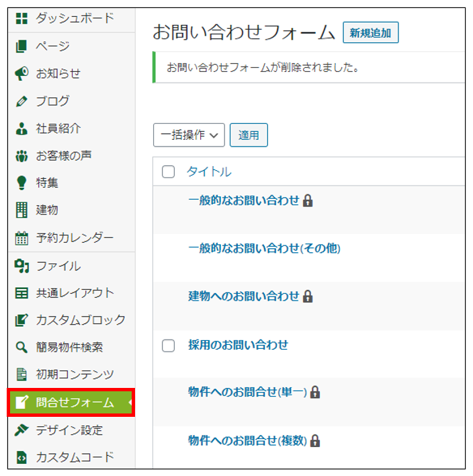
Task: Go to 共通レイアウト in the sidebar
Action: coord(75,293)
